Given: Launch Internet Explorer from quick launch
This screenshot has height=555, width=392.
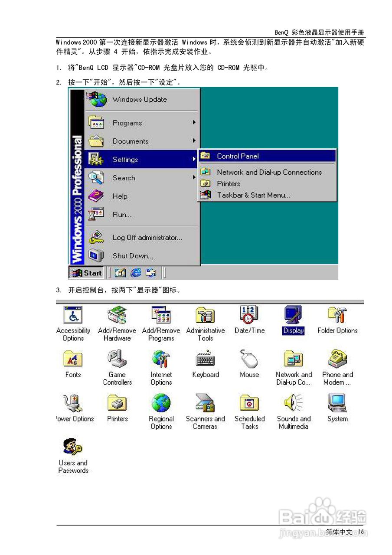Looking at the screenshot, I should pyautogui.click(x=136, y=273).
